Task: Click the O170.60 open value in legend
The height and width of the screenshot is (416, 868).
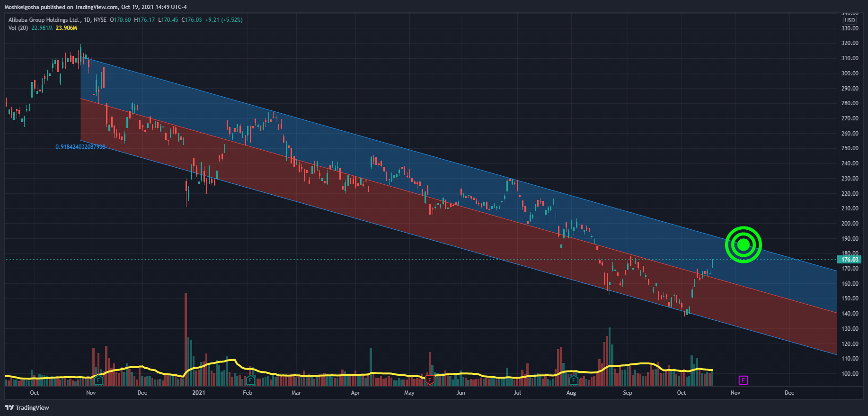Action: tap(120, 20)
